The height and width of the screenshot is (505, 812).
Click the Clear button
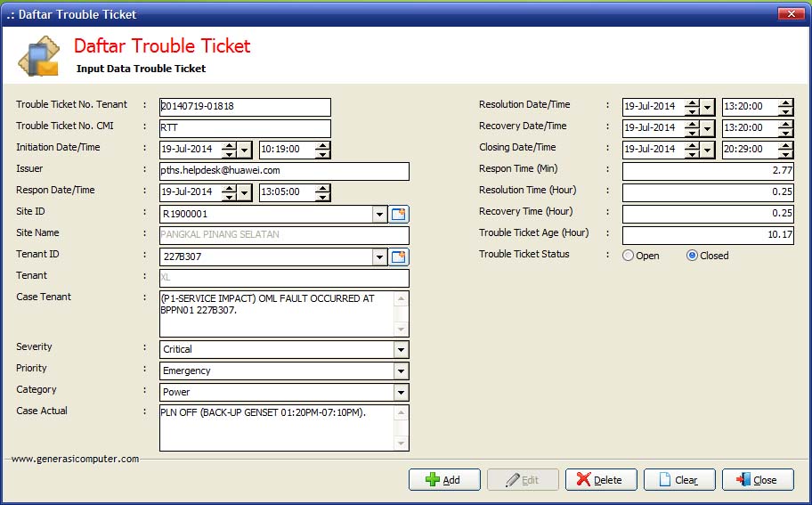tap(678, 480)
